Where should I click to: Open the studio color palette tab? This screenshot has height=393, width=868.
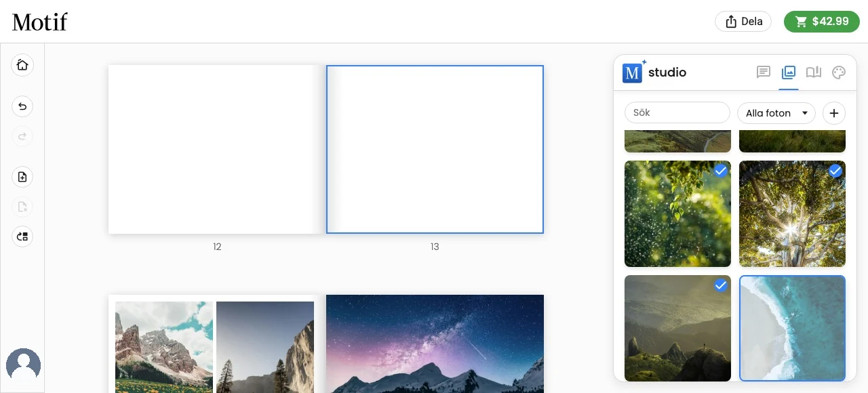(839, 73)
